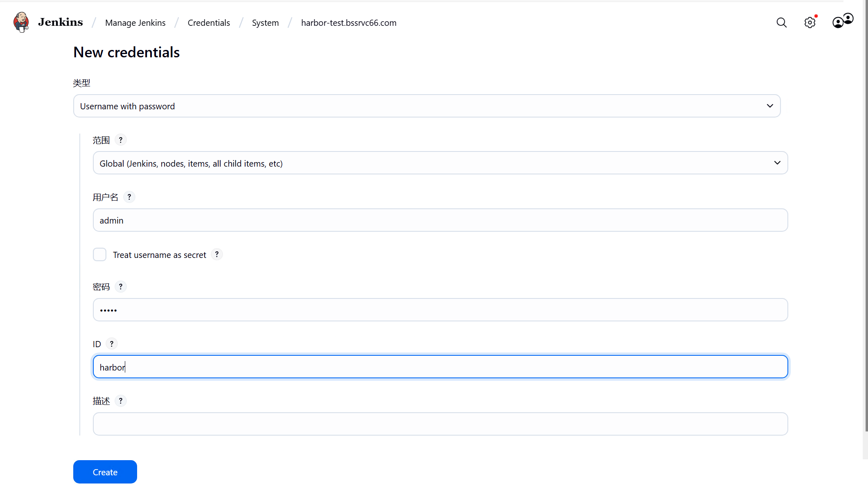Expand the Username with password type dropdown
The height and width of the screenshot is (488, 868).
(426, 106)
